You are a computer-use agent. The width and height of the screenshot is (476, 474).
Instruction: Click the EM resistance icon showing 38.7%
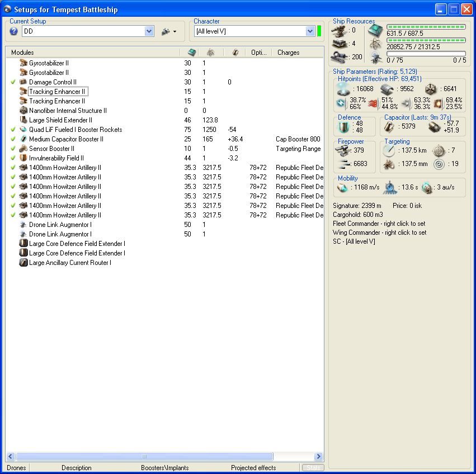click(341, 104)
